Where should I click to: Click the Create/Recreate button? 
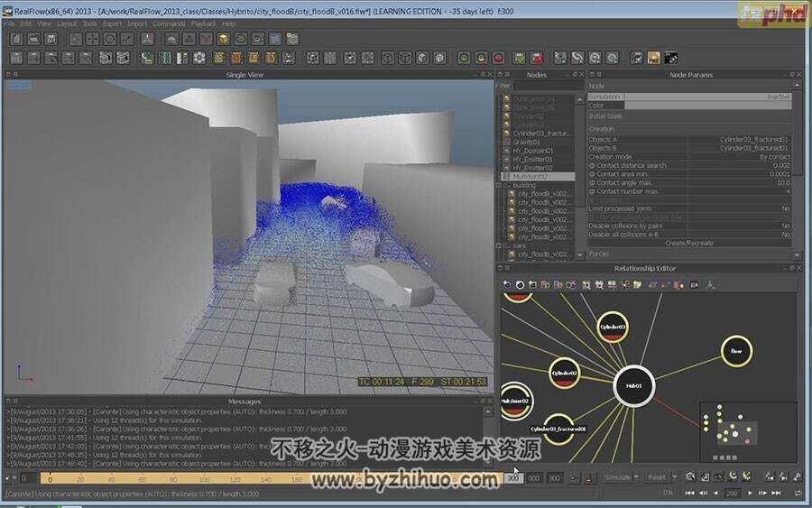[x=689, y=243]
